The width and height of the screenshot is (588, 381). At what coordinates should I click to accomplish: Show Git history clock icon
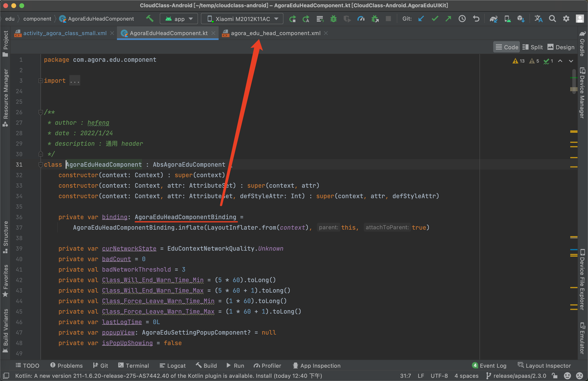(462, 19)
